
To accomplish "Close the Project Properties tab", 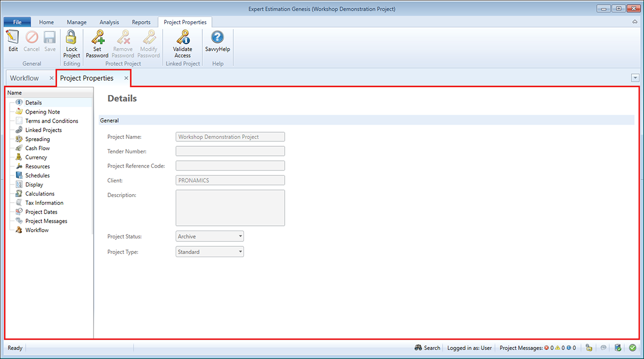I will tap(126, 78).
